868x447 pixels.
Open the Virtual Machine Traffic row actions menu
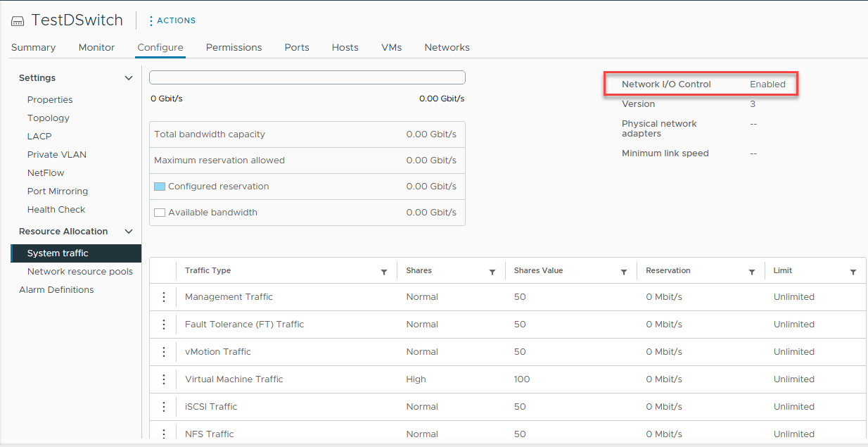pyautogui.click(x=164, y=379)
